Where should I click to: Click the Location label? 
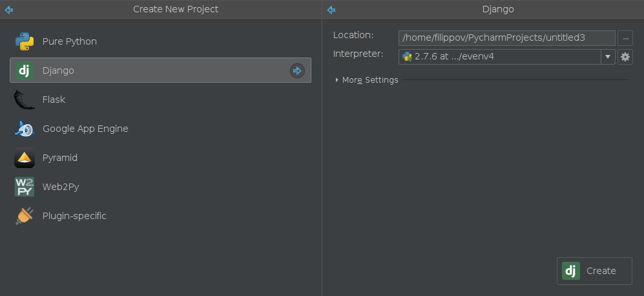tap(353, 36)
